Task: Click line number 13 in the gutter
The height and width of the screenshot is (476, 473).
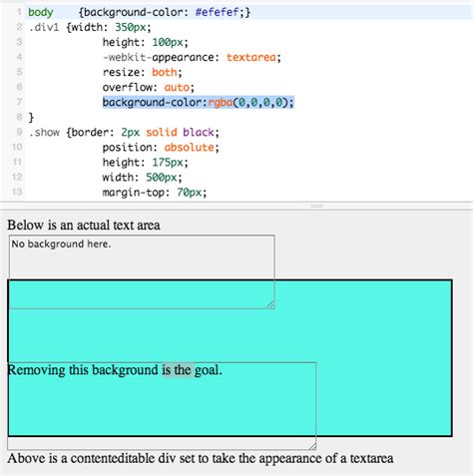Action: click(x=17, y=192)
